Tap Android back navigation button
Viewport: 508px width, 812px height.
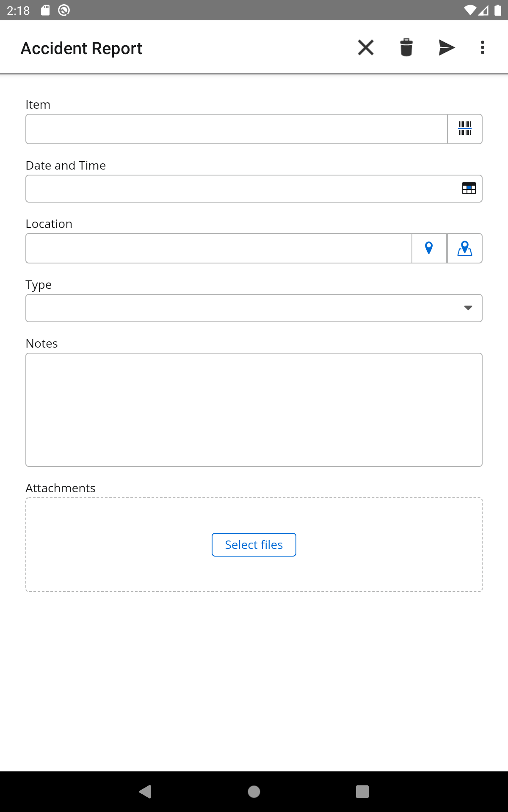click(145, 791)
